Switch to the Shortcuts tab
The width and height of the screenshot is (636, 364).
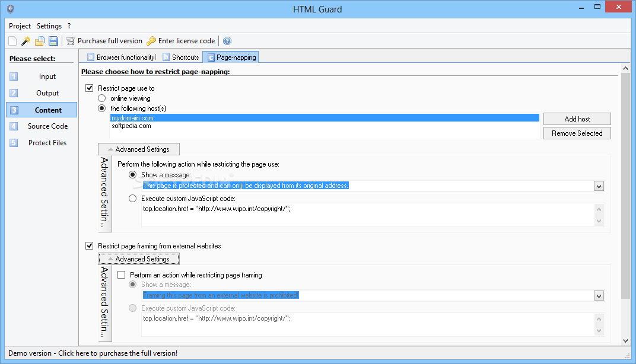click(x=181, y=57)
